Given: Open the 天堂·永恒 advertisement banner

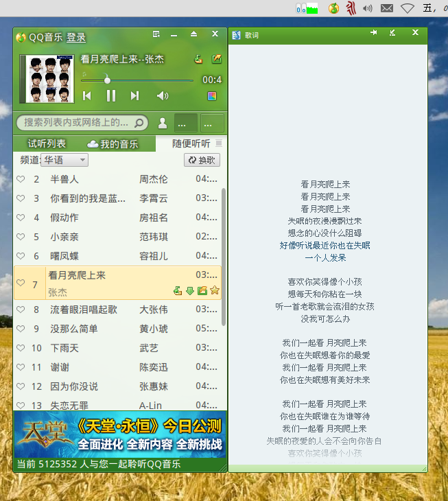Looking at the screenshot, I should click(x=120, y=434).
